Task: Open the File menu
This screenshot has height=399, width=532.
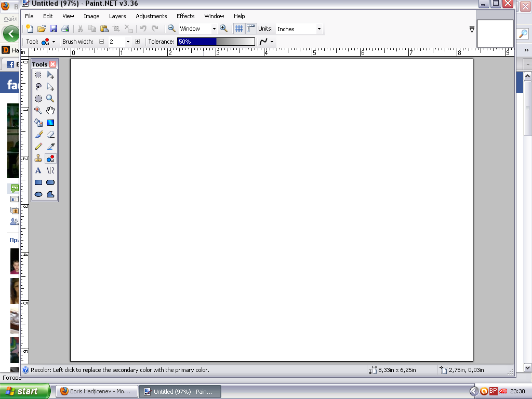Action: [x=29, y=16]
